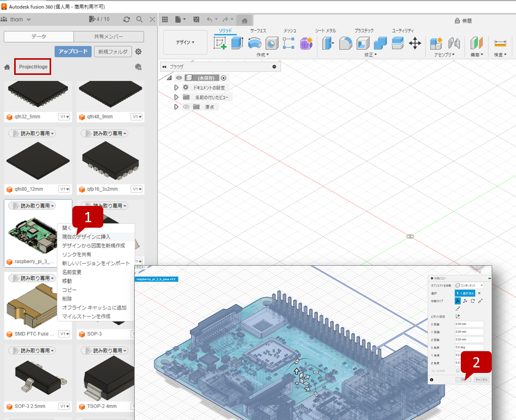Choose Create Milestone context menu entry

96,316
